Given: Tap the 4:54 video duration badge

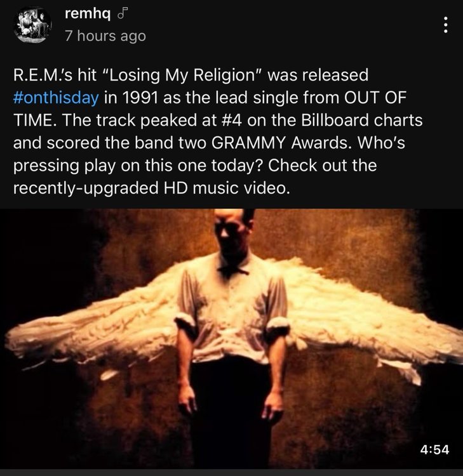Looking at the screenshot, I should click(434, 449).
